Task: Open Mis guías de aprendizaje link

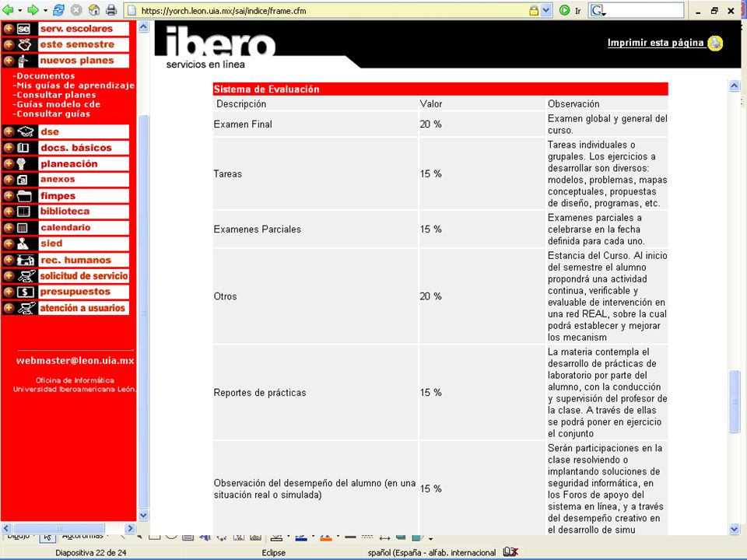Action: [74, 86]
